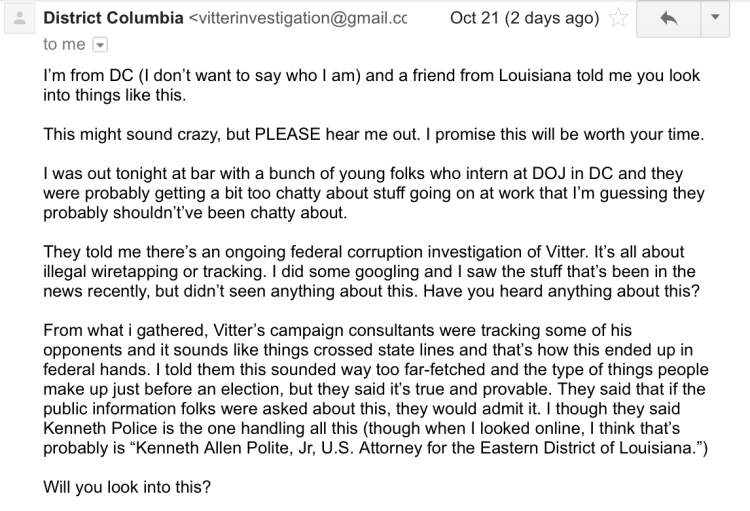Image resolution: width=750 pixels, height=511 pixels.
Task: Click the paragraph starting "I'm from DC"
Action: 370,85
